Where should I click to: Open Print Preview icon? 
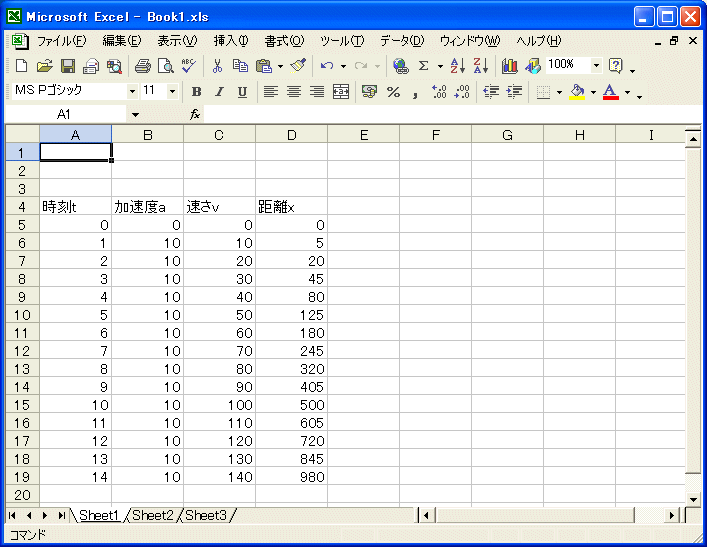click(166, 66)
